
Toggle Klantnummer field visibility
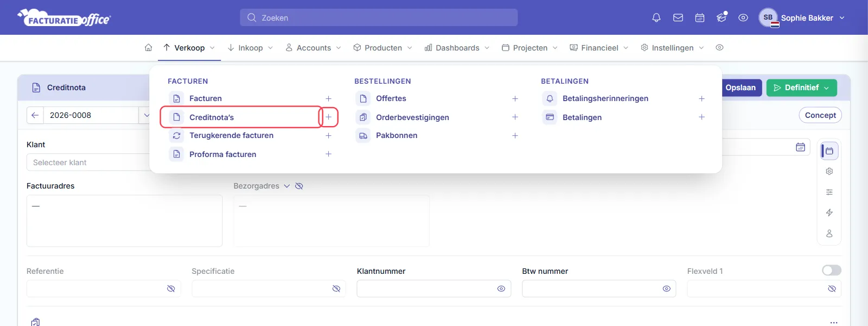(x=501, y=289)
